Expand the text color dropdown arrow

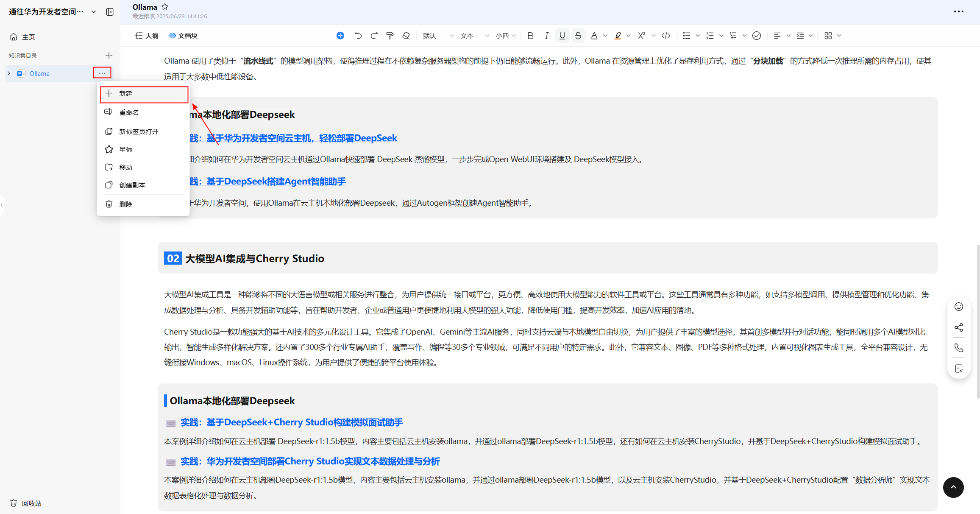(x=605, y=36)
